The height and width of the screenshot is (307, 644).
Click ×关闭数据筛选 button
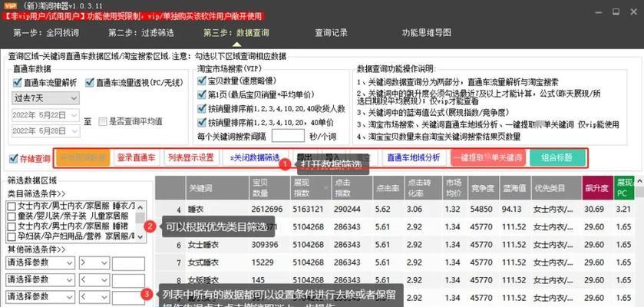point(255,157)
